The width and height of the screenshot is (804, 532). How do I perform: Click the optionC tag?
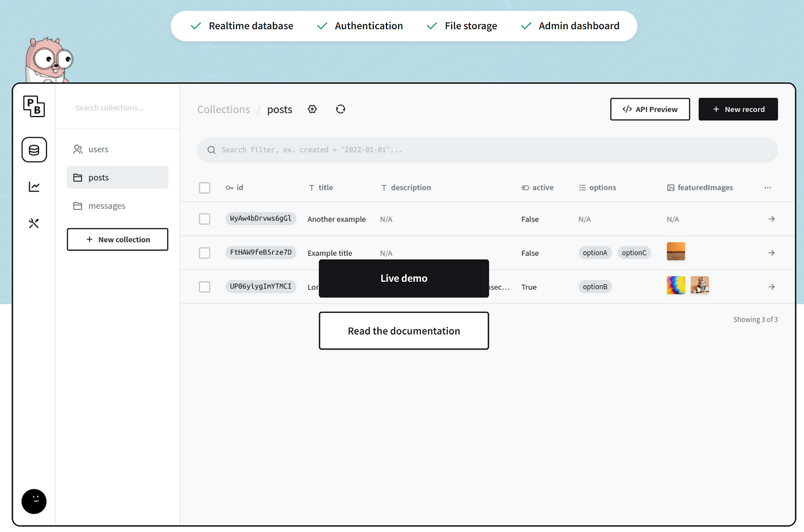click(x=634, y=253)
